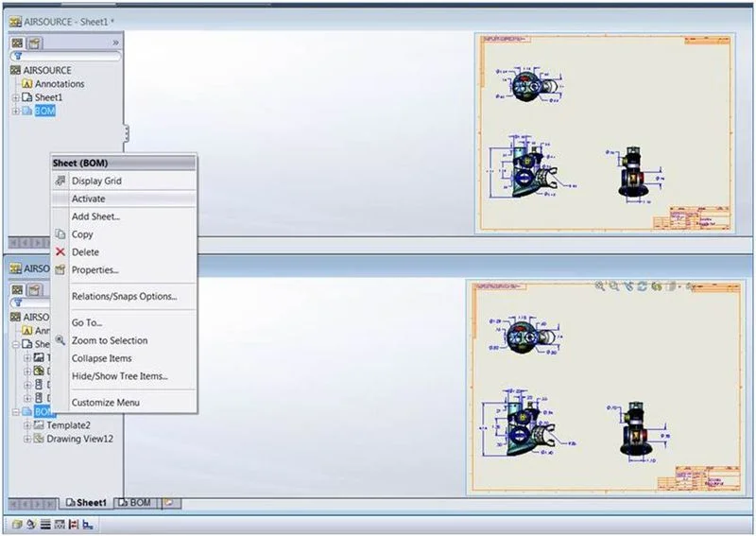Click the bottom window drawing sheet preview
The height and width of the screenshot is (536, 756).
(x=605, y=388)
